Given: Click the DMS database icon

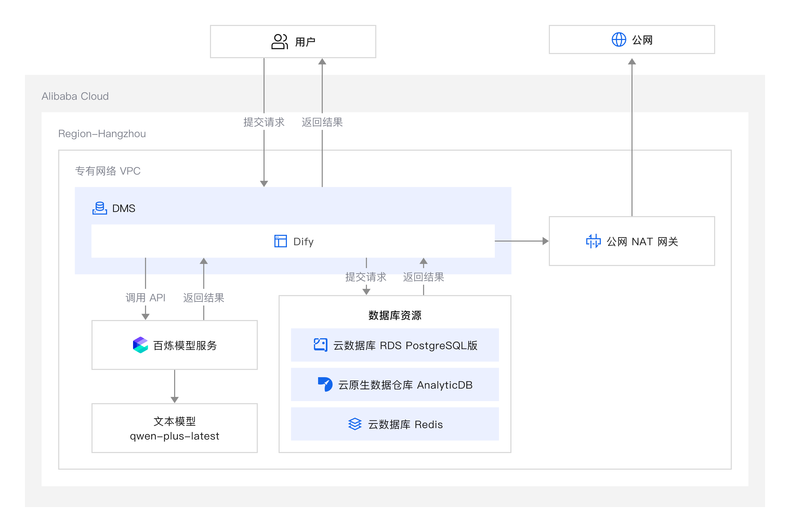Looking at the screenshot, I should pos(100,208).
